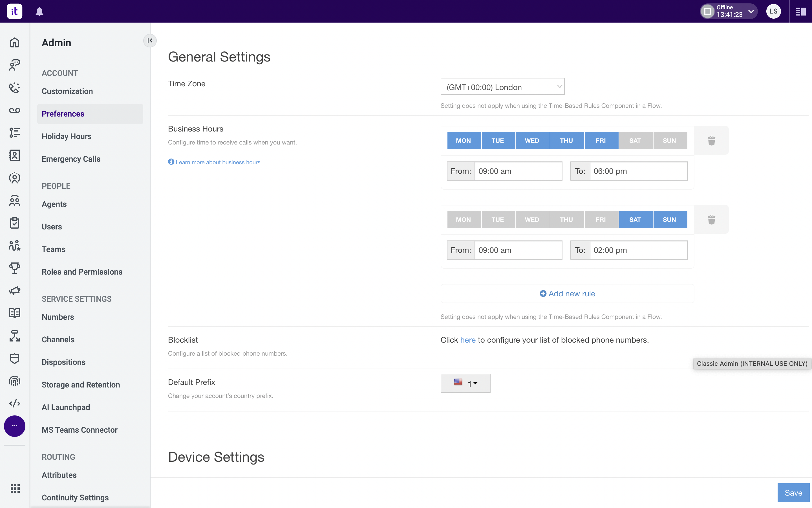This screenshot has width=812, height=508.
Task: Click the first rule's From time field
Action: click(518, 171)
